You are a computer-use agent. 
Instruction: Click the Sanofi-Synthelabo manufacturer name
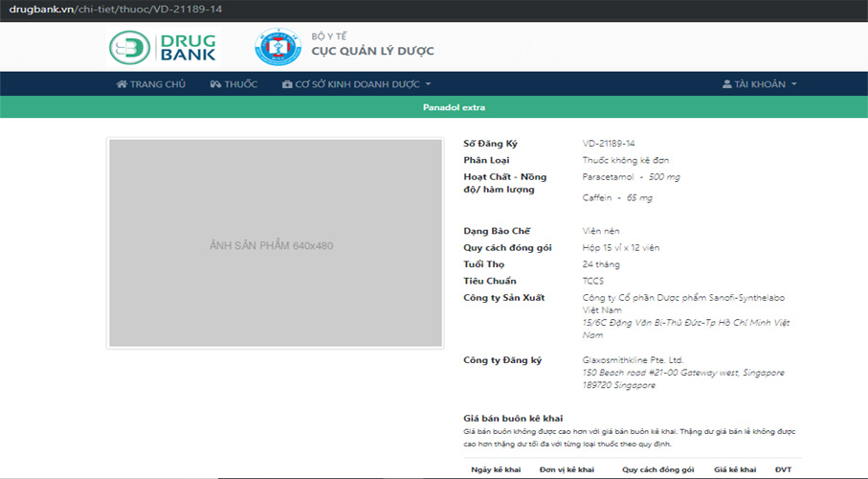pyautogui.click(x=683, y=304)
